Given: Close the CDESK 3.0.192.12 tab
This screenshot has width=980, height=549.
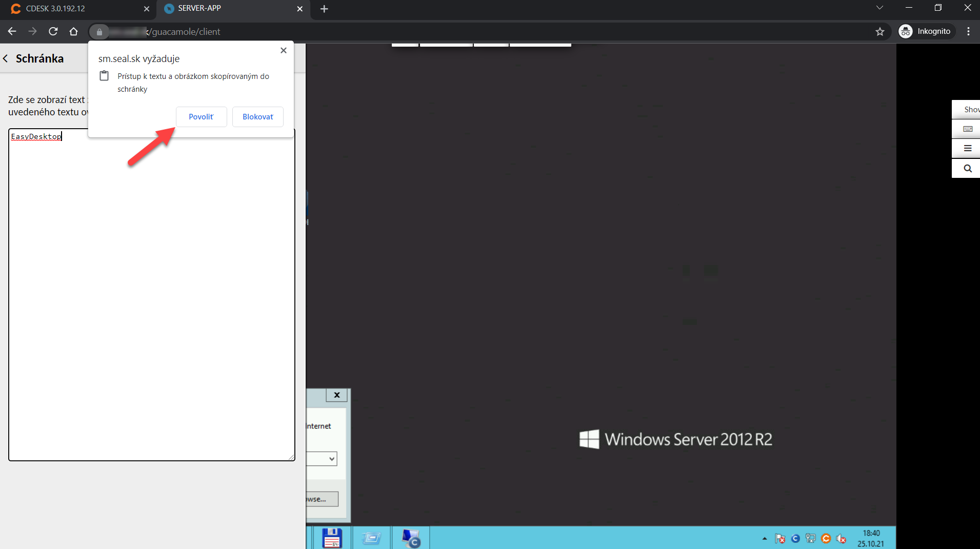Looking at the screenshot, I should [x=146, y=9].
